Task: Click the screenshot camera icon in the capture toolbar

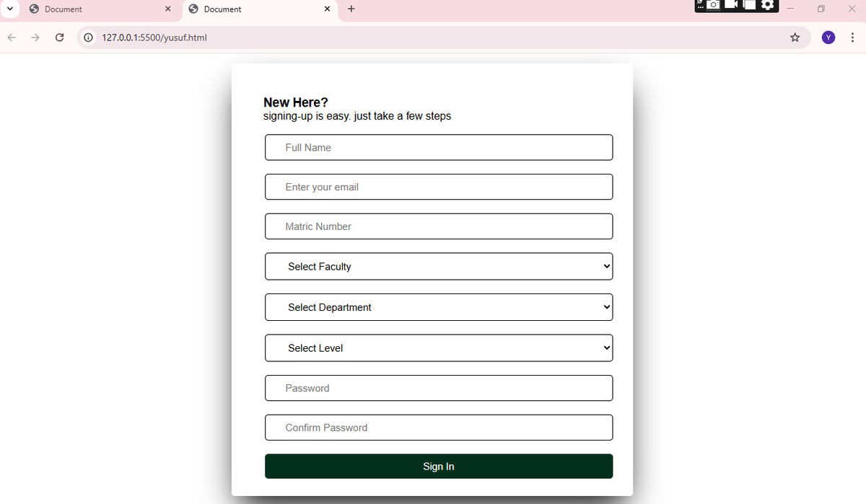Action: pos(713,5)
